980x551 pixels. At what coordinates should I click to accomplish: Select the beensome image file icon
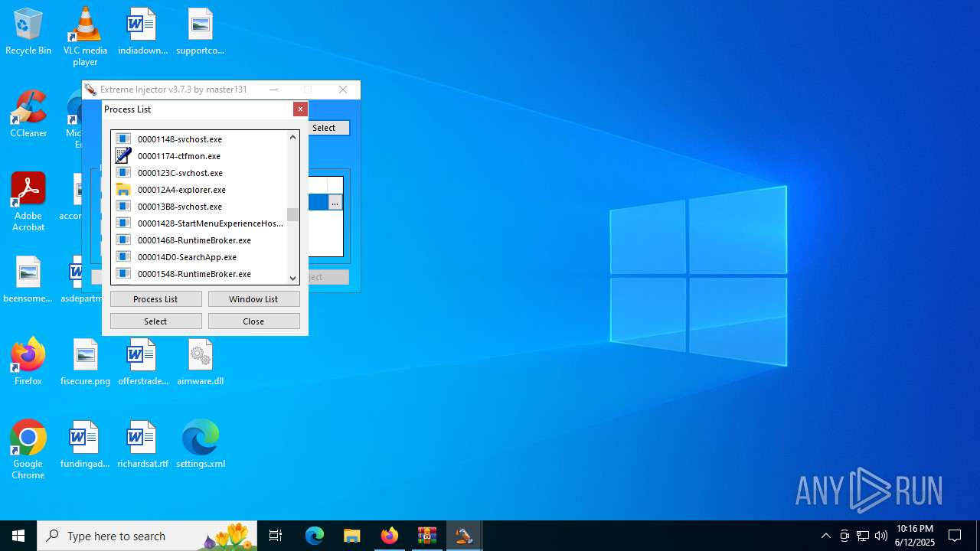tap(28, 280)
